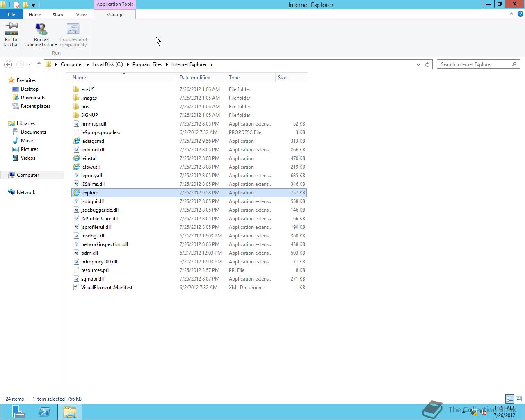Screen dimensions: 525x420
Task: Select the ieinstal application icon
Action: 76,158
